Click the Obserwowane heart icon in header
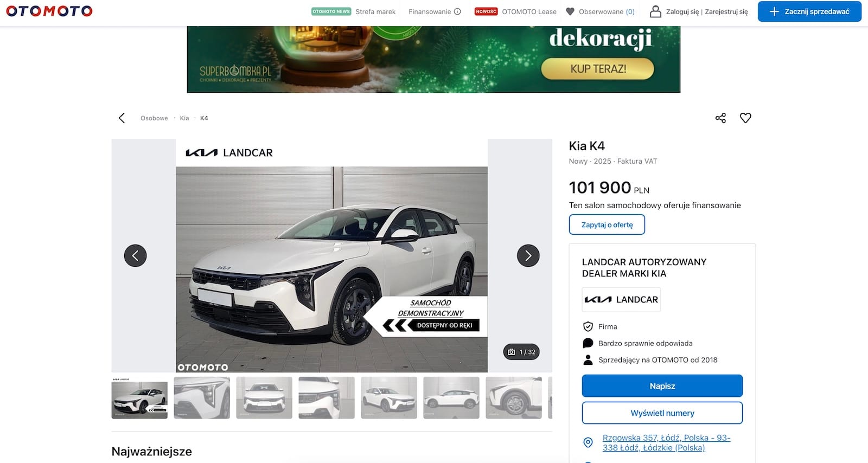Screen dimensions: 868x463 pyautogui.click(x=570, y=11)
